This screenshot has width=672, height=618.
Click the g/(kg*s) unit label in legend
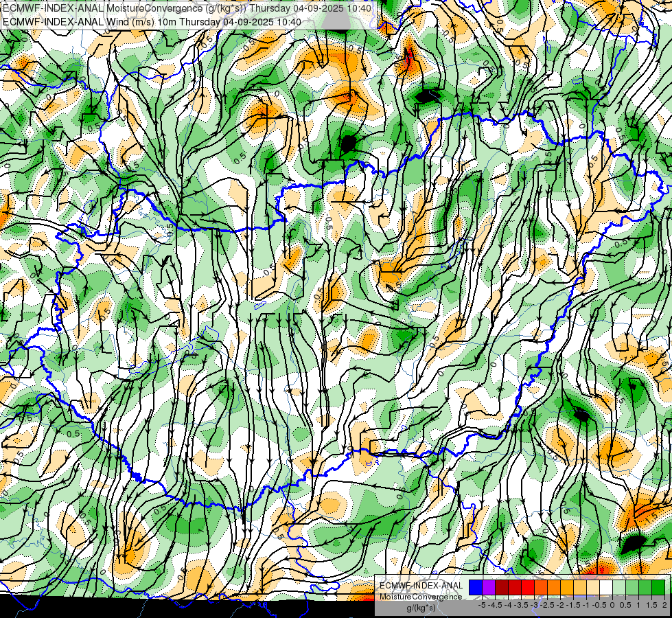pyautogui.click(x=421, y=608)
